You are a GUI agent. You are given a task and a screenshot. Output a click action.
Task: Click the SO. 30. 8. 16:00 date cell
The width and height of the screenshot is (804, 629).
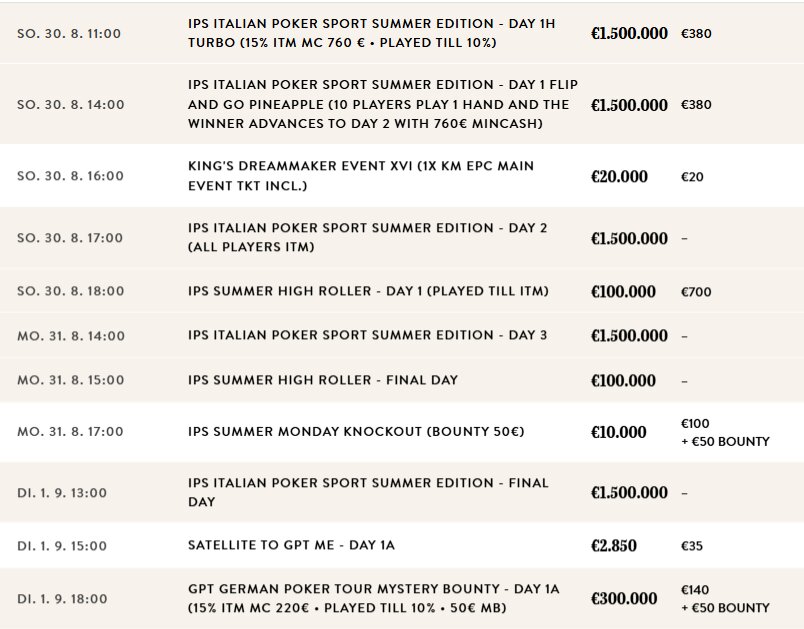click(70, 176)
